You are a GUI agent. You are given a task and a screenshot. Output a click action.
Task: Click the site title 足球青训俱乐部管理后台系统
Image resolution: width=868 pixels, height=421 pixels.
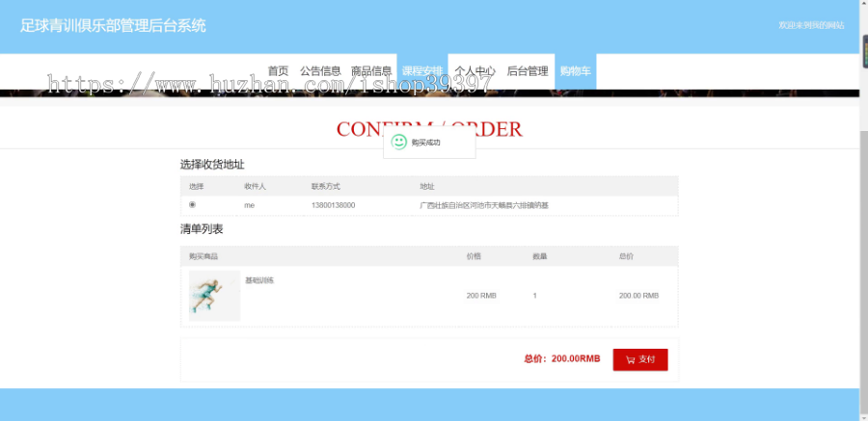click(x=113, y=26)
